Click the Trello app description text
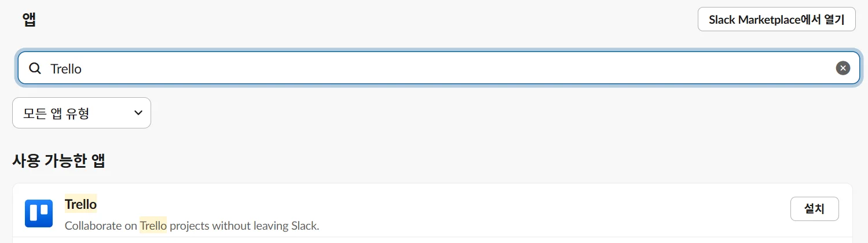Image resolution: width=868 pixels, height=243 pixels. pos(192,226)
